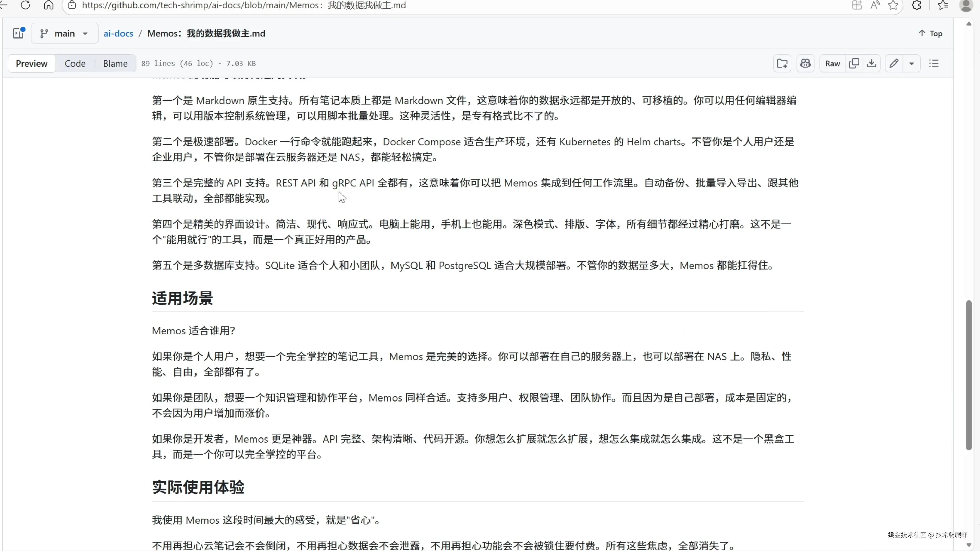The width and height of the screenshot is (980, 551).
Task: Click the Raw file button
Action: 832,64
